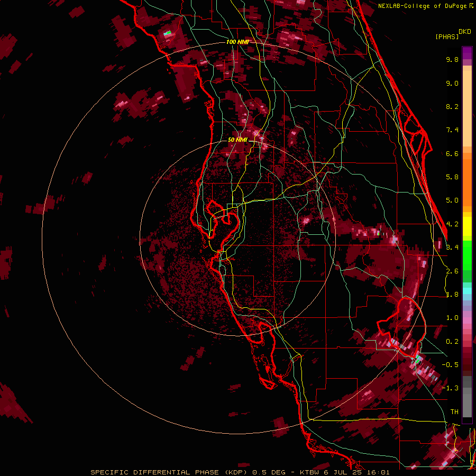
Task: Click the cyan segment of the color scale
Action: tap(467, 291)
